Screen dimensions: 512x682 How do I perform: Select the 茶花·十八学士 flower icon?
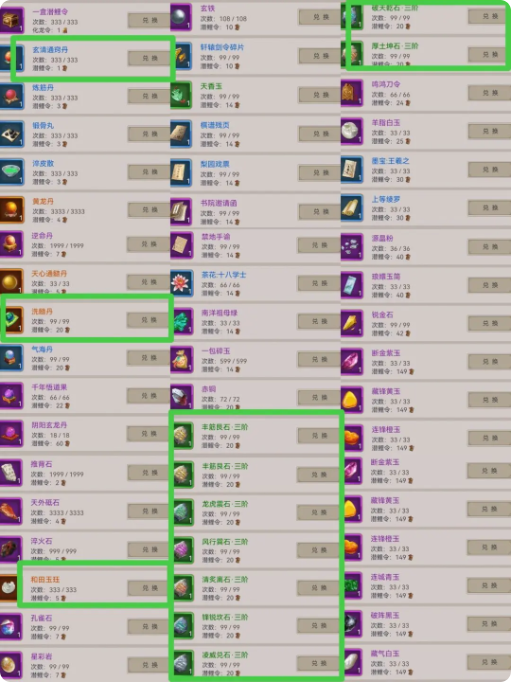coord(181,284)
